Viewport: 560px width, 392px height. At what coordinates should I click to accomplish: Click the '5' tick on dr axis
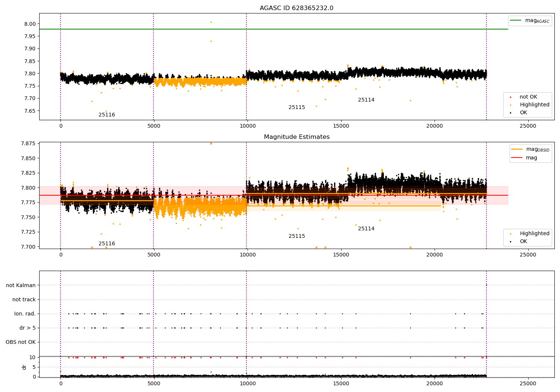pos(34,367)
